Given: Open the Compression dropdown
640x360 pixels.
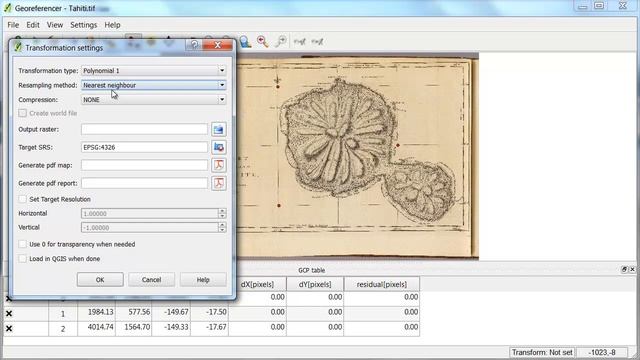Looking at the screenshot, I should [x=154, y=100].
